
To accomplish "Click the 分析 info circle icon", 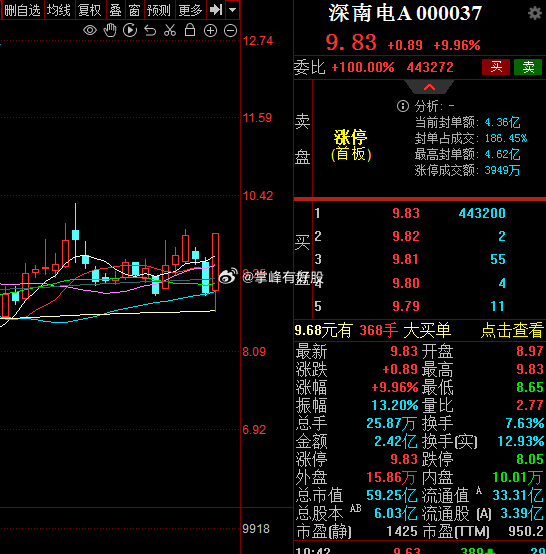I will click(x=403, y=106).
